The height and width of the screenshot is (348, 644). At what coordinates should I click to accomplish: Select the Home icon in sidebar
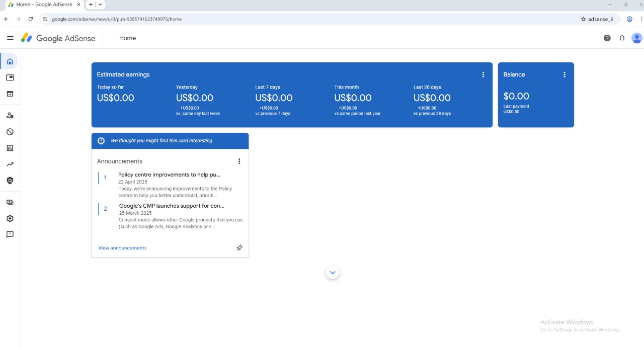coord(10,61)
